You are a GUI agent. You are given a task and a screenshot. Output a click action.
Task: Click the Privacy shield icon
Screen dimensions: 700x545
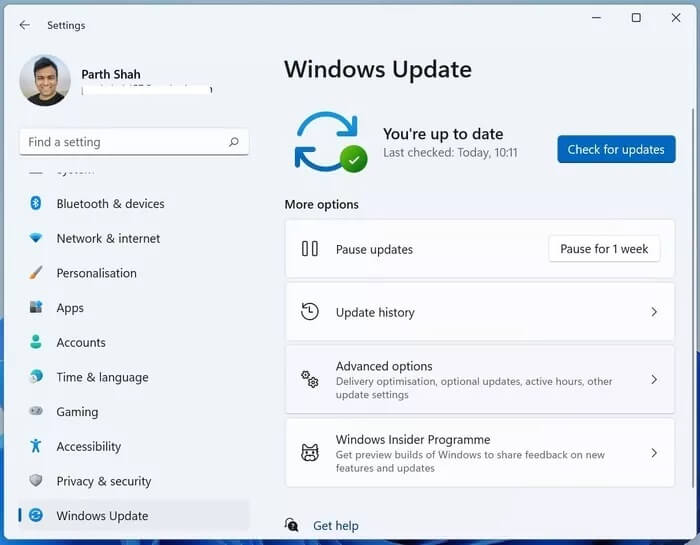(x=36, y=480)
